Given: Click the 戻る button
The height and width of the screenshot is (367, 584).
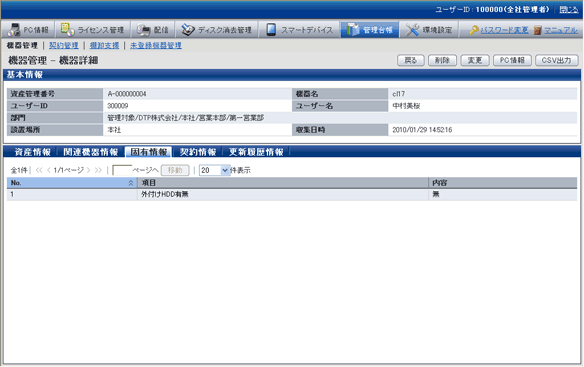Looking at the screenshot, I should [x=411, y=60].
